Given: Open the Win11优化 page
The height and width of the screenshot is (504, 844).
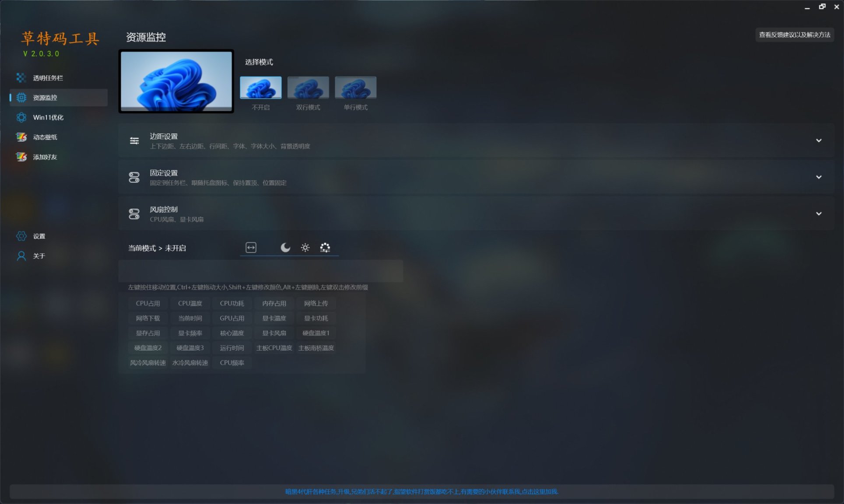Looking at the screenshot, I should coord(59,117).
